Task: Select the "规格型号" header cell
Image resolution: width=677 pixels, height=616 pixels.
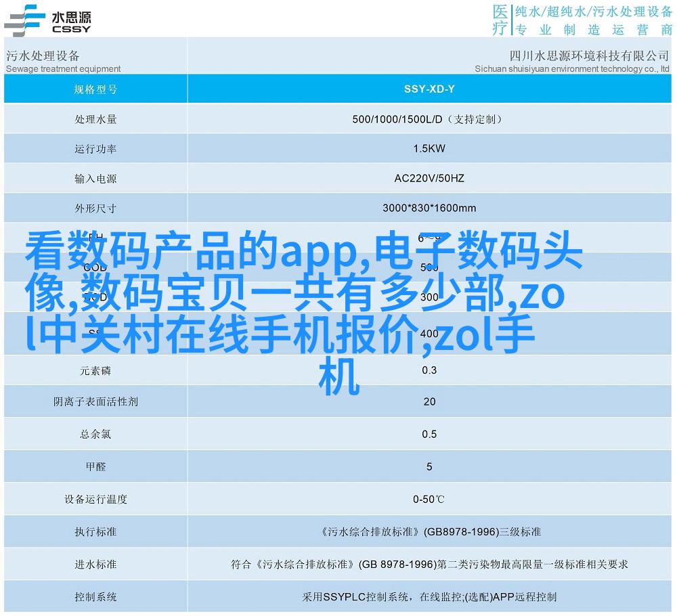Action: [x=95, y=89]
